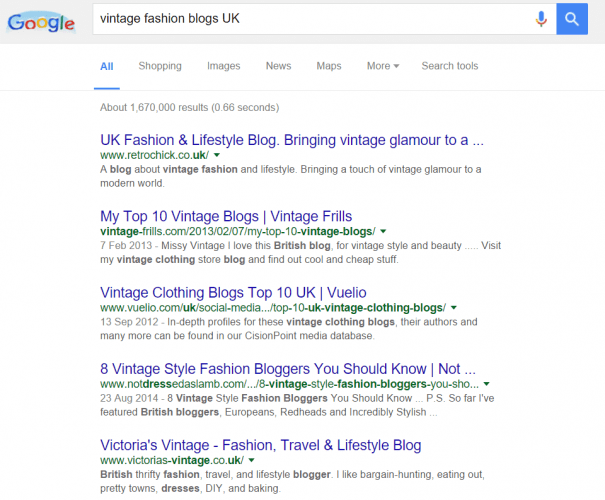
Task: Expand the More dropdown menu
Action: (383, 66)
